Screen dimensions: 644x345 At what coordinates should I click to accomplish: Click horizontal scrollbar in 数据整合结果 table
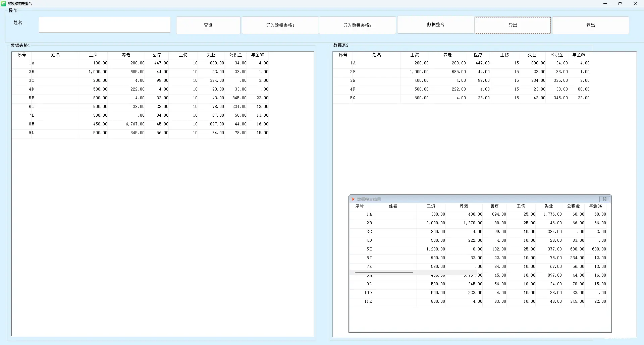coord(384,273)
